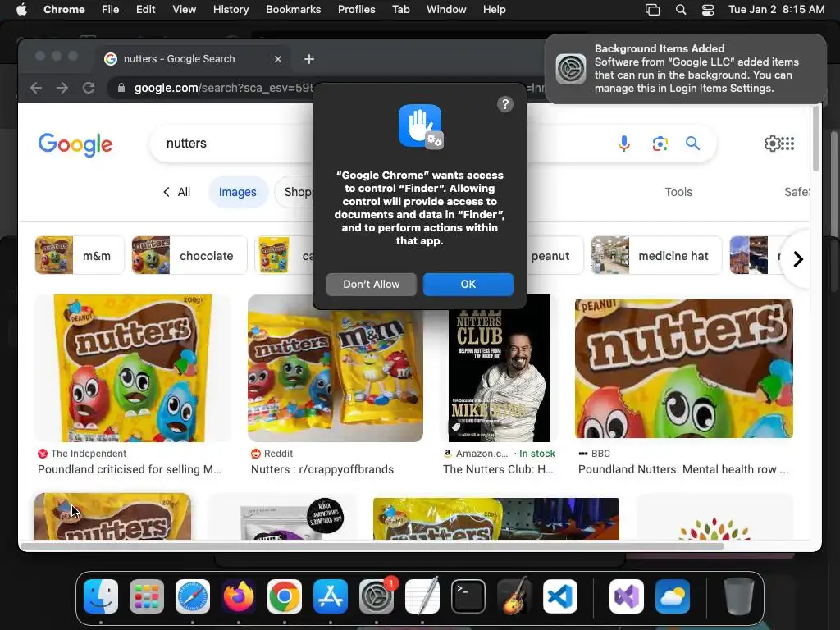
Task: Open Visual Studio Code from the Dock
Action: [559, 596]
